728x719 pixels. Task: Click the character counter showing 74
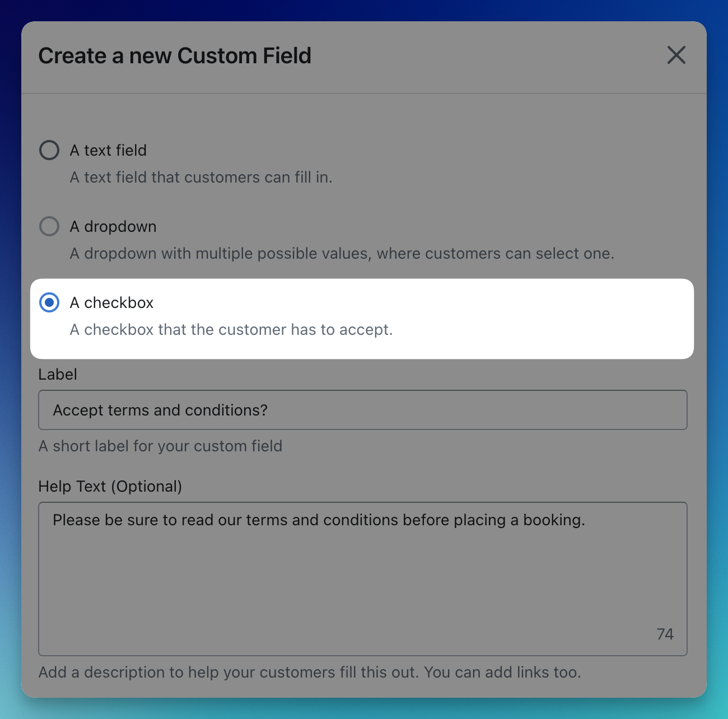[665, 634]
